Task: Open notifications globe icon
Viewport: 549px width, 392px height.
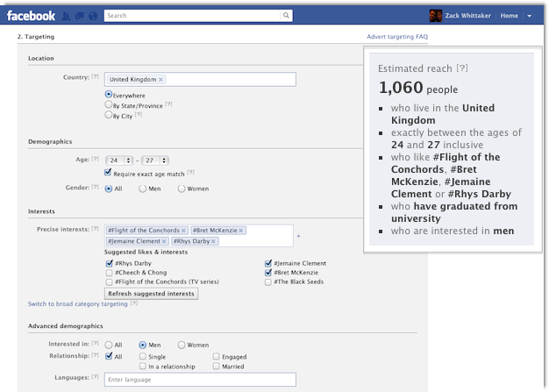Action: [x=93, y=16]
